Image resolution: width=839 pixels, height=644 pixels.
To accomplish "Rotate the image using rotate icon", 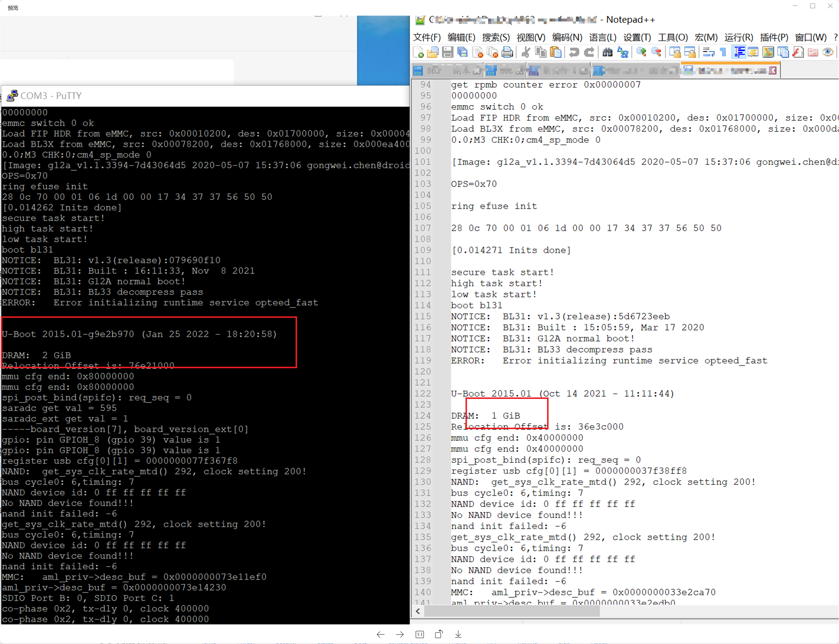I will [439, 635].
